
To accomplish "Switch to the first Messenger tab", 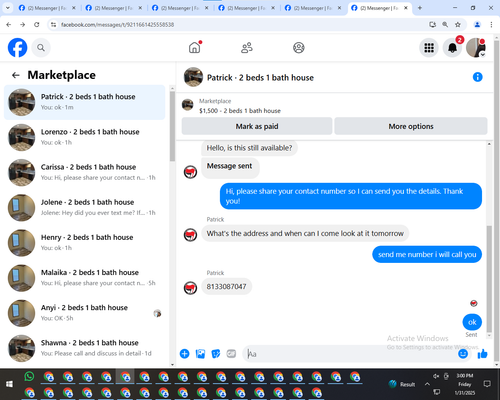I will pos(46,8).
